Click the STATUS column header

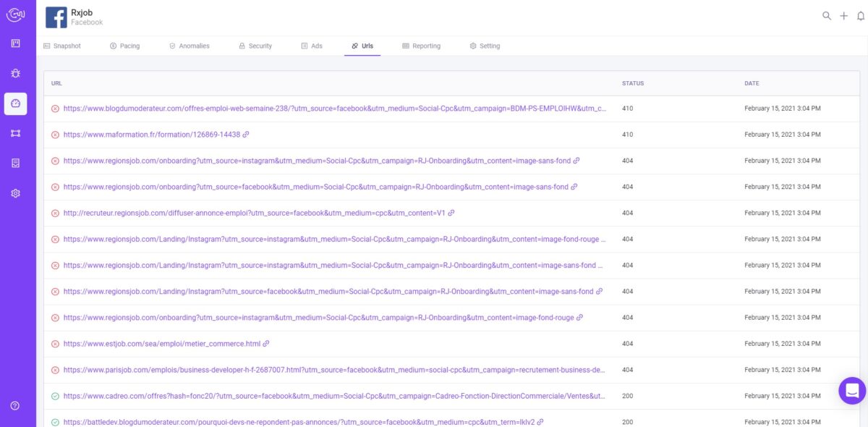click(x=633, y=83)
